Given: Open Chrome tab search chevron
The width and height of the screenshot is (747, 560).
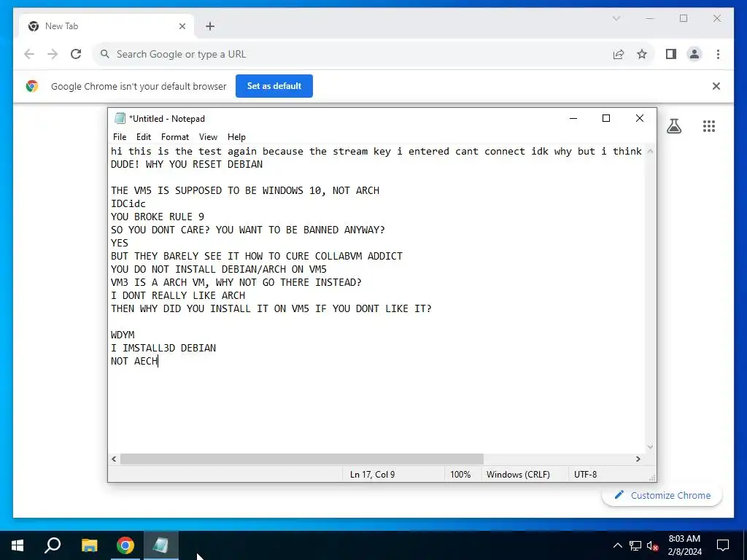Looking at the screenshot, I should click(616, 18).
